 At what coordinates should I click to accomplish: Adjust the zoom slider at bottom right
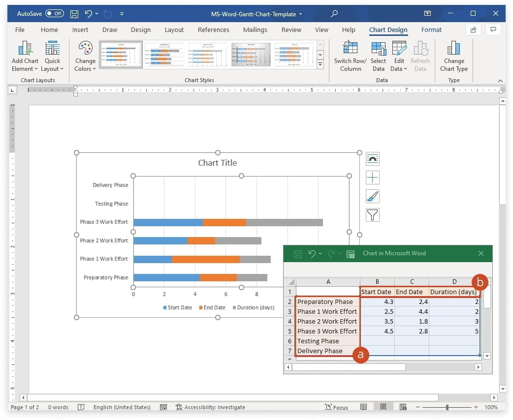[447, 407]
